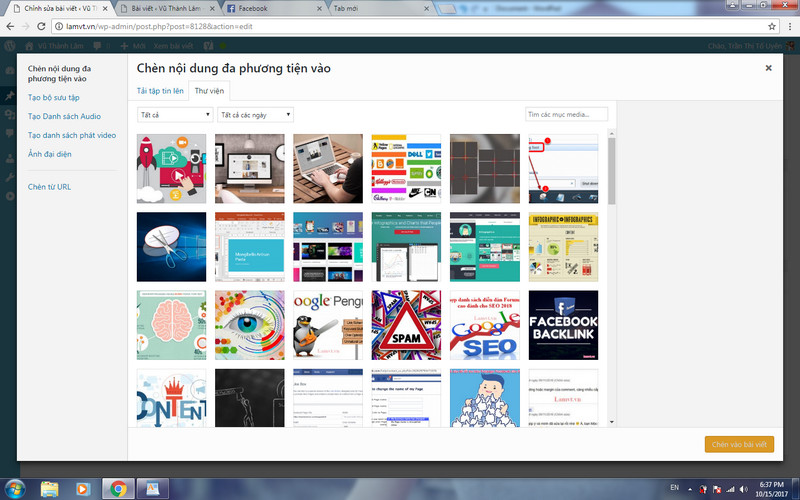Select the Google SEO forum thumbnail
The height and width of the screenshot is (500, 800).
485,325
